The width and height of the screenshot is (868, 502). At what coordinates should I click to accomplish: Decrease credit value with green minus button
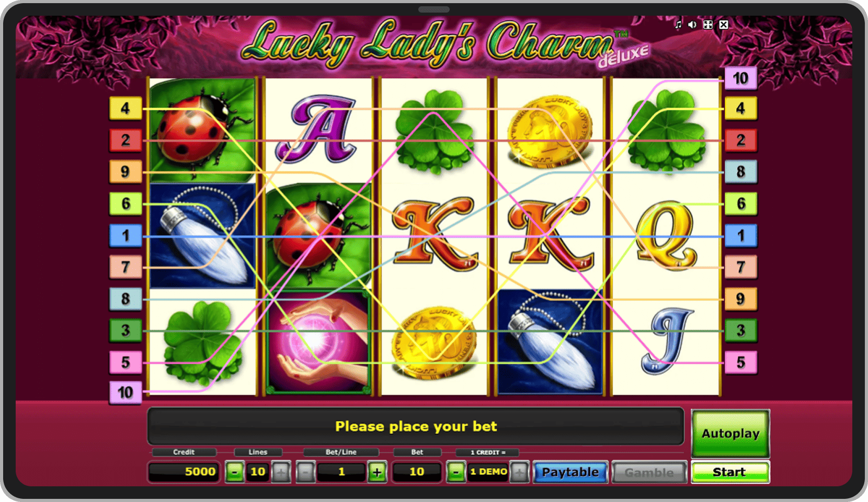[455, 472]
